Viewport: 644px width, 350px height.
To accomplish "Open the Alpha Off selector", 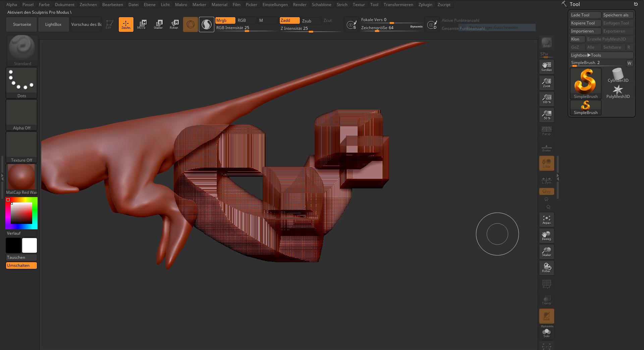I will tap(21, 115).
